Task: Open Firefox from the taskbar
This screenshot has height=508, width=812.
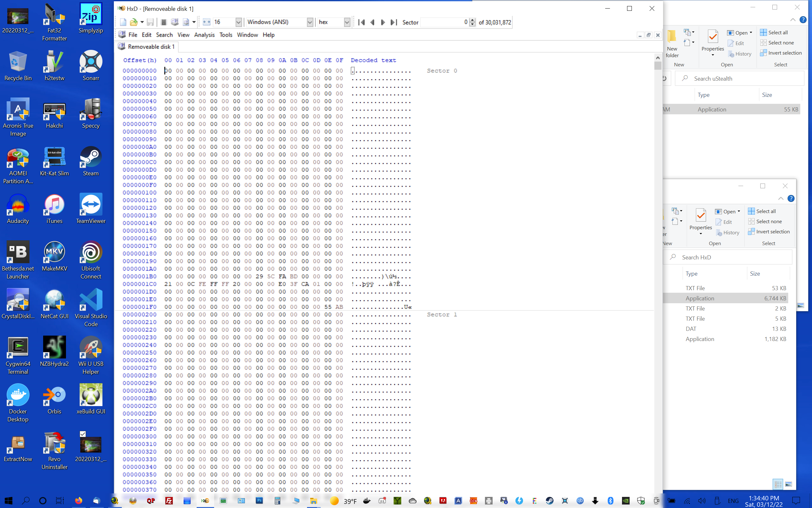Action: [x=79, y=501]
